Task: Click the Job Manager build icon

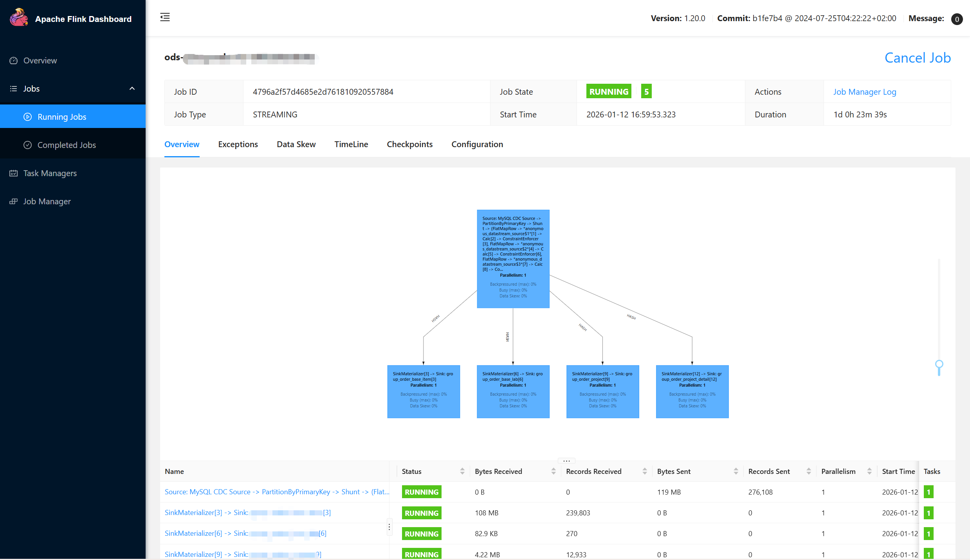Action: click(x=14, y=202)
